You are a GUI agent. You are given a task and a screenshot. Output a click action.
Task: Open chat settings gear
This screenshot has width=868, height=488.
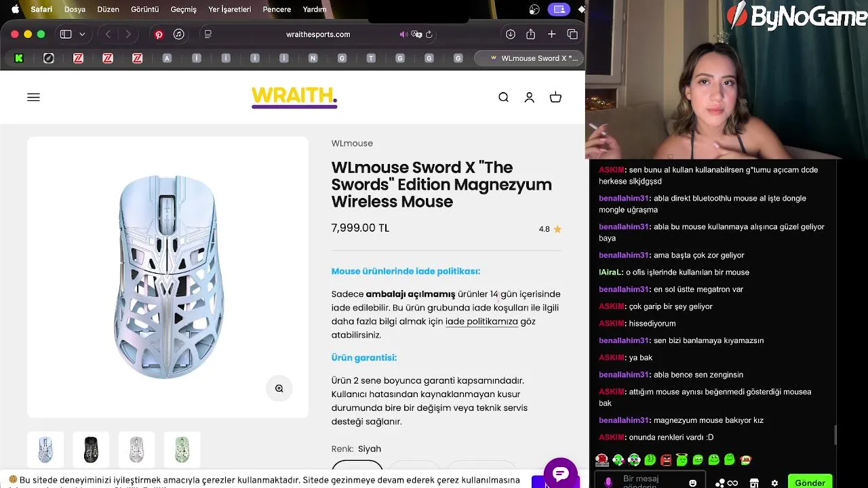(x=774, y=483)
